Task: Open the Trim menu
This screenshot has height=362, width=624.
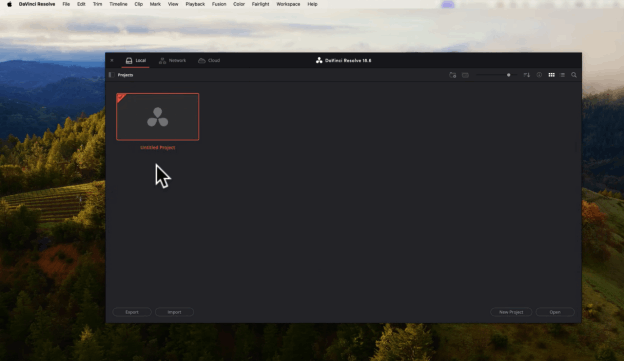Action: 98,4
